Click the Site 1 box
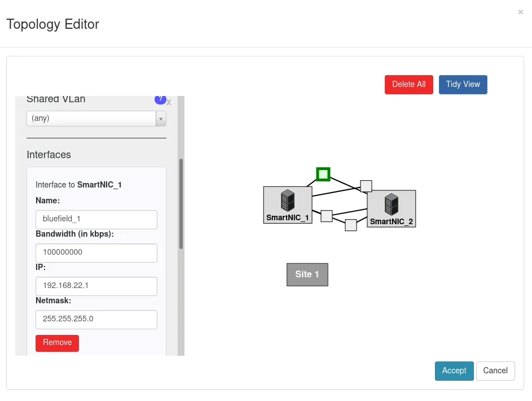The width and height of the screenshot is (532, 401). pos(307,274)
